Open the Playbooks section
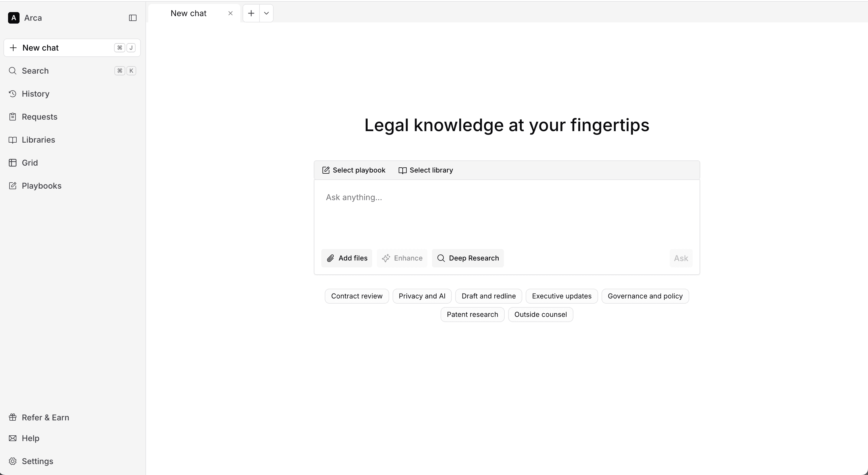 (x=41, y=186)
